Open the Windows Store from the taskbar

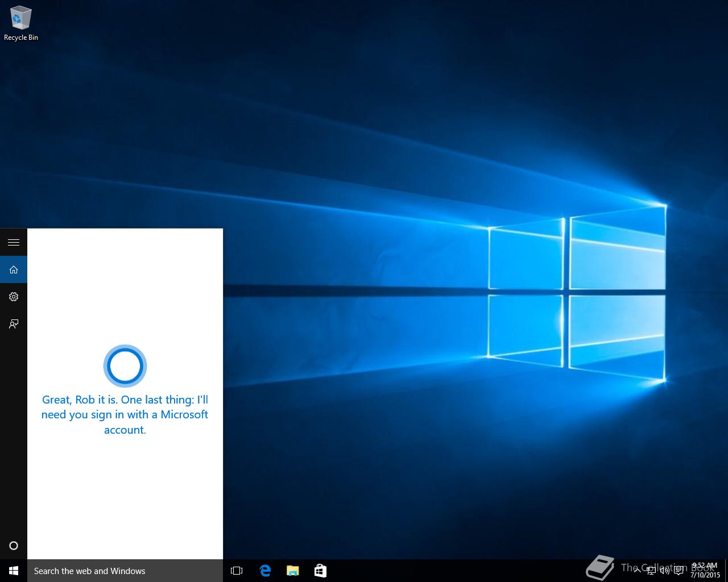[320, 571]
